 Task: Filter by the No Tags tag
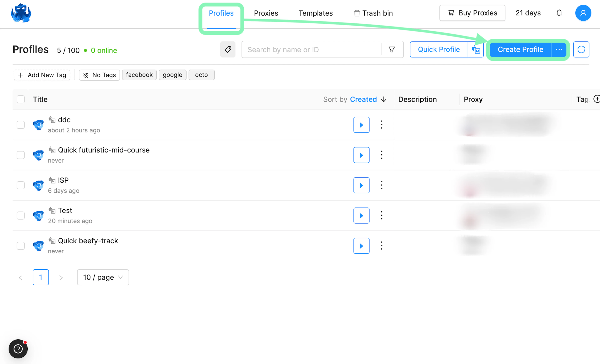click(x=99, y=75)
